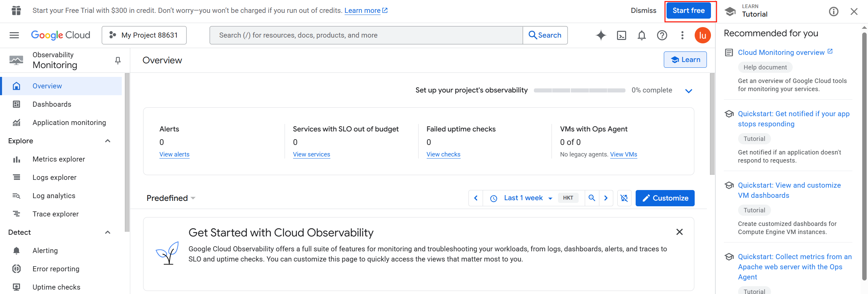Click the Customize button
Viewport: 868px width, 294px height.
(x=665, y=198)
